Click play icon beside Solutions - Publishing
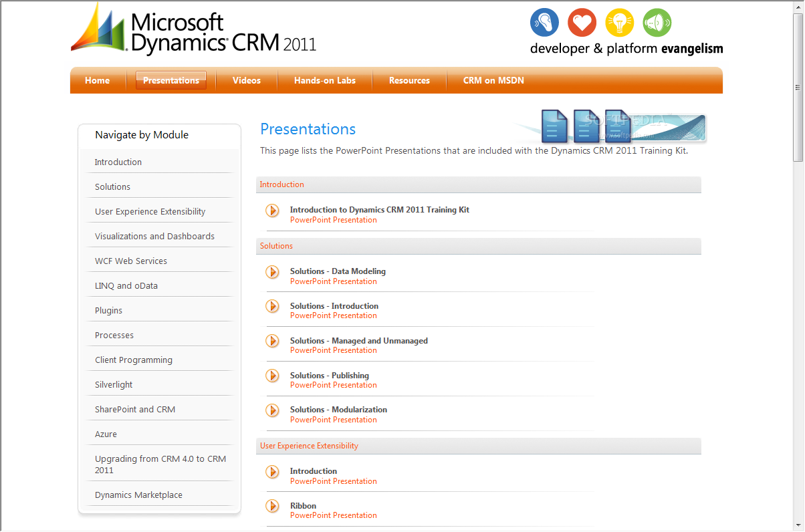 272,376
